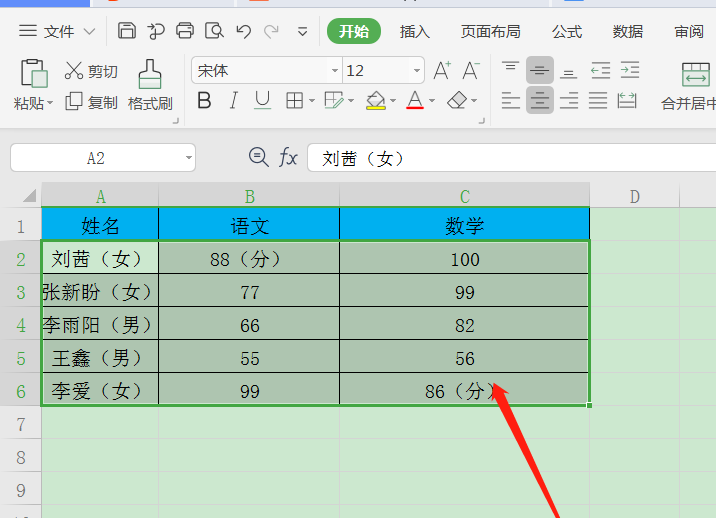Screen dimensions: 716x518
Task: Toggle middle vertical alignment
Action: [540, 70]
